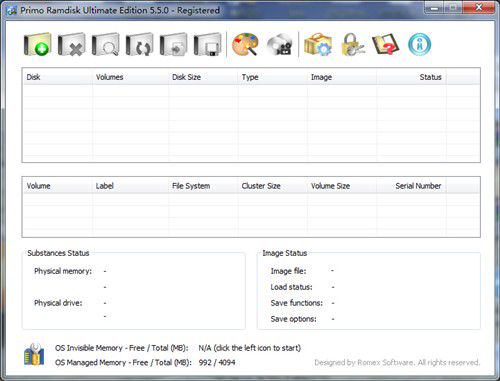This screenshot has height=381, width=500.
Task: Click the Primo Ramdisk title bar icon
Action: [12, 10]
